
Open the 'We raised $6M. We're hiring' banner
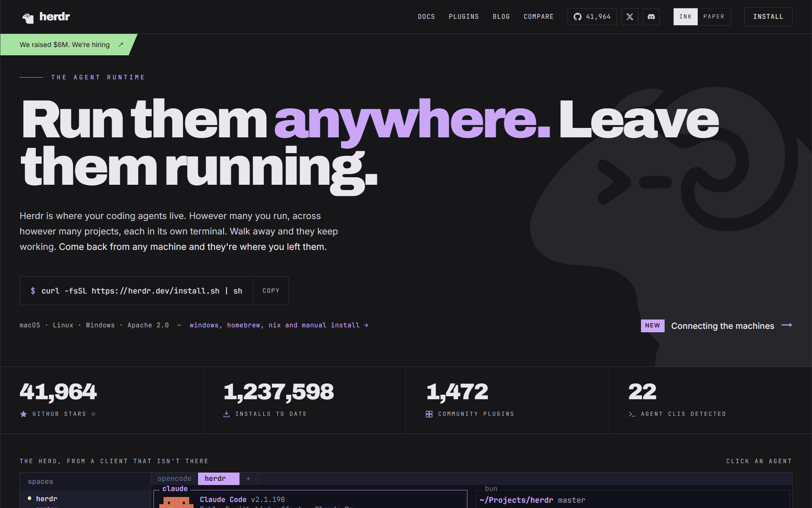pos(69,44)
